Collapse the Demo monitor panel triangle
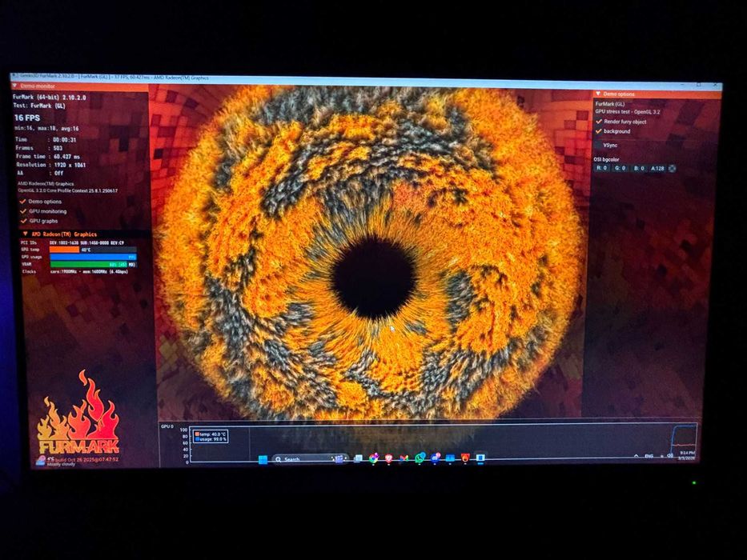Screen dimensions: 747x560 [x=14, y=86]
